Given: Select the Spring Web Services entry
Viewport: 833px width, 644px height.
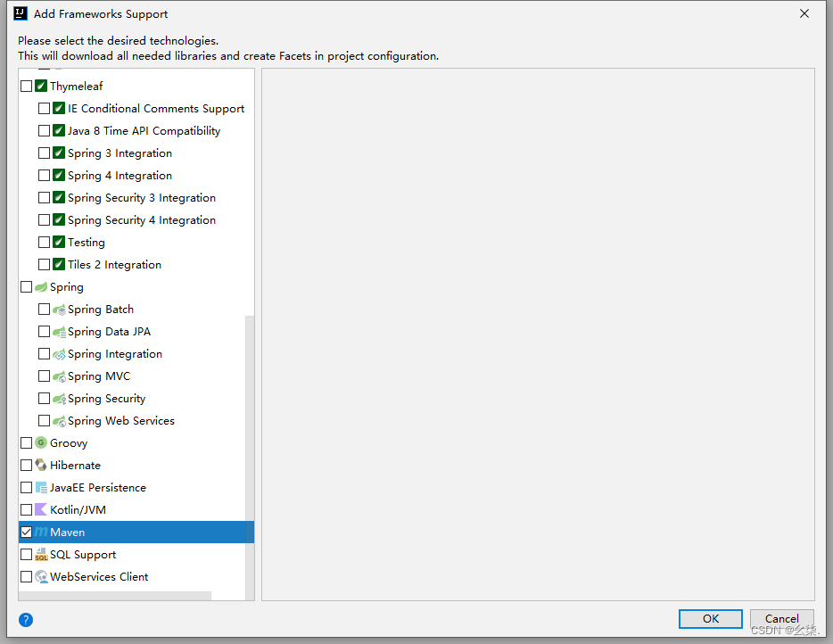Looking at the screenshot, I should point(121,421).
